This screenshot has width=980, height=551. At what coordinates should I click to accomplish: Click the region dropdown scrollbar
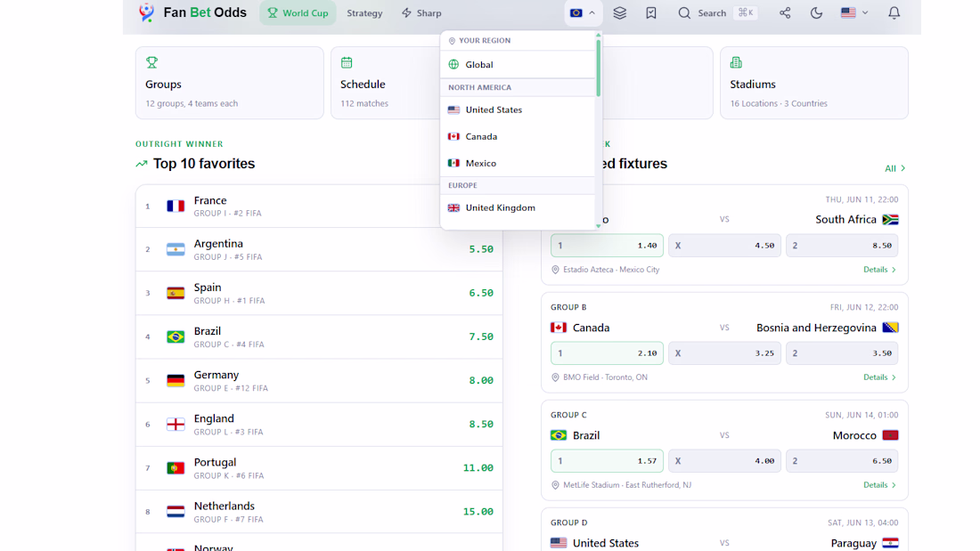point(598,68)
